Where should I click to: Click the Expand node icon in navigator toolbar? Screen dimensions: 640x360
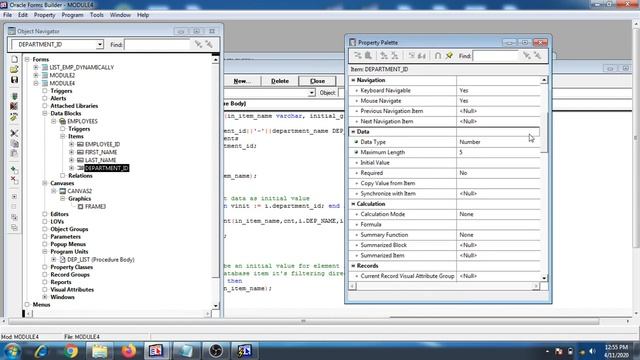pyautogui.click(x=14, y=196)
